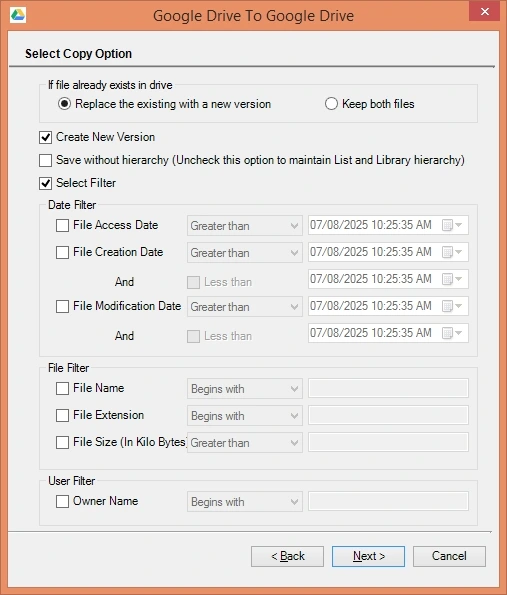Click the 'If file already exists in drive' label

tap(110, 85)
